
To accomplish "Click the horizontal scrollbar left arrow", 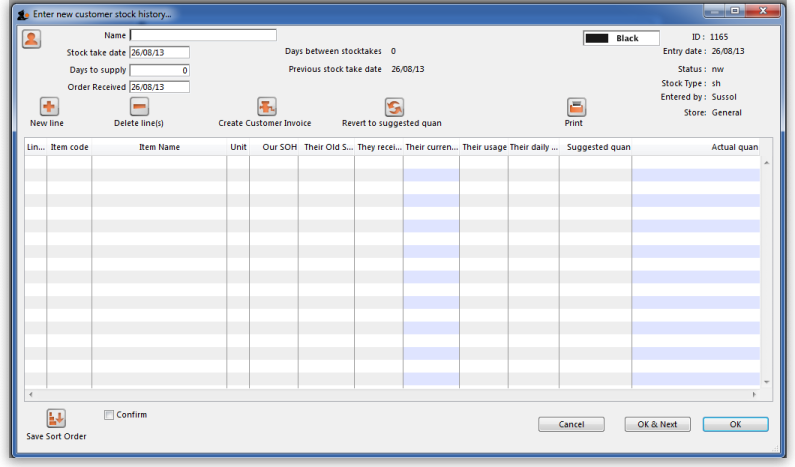I will [x=31, y=394].
